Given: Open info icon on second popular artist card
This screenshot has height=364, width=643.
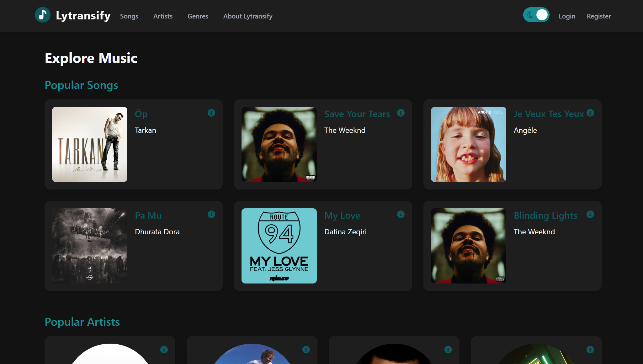Looking at the screenshot, I should [x=306, y=350].
